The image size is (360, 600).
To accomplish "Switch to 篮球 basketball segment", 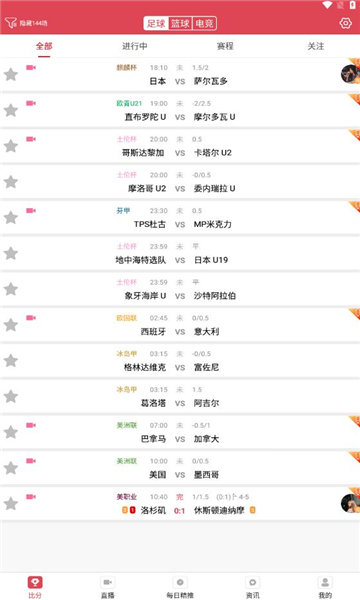I will click(180, 23).
